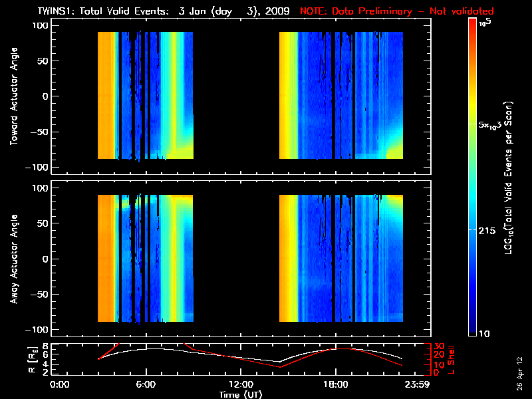Click the 0:00 label on the time axis
The width and height of the screenshot is (532, 399).
(x=60, y=385)
